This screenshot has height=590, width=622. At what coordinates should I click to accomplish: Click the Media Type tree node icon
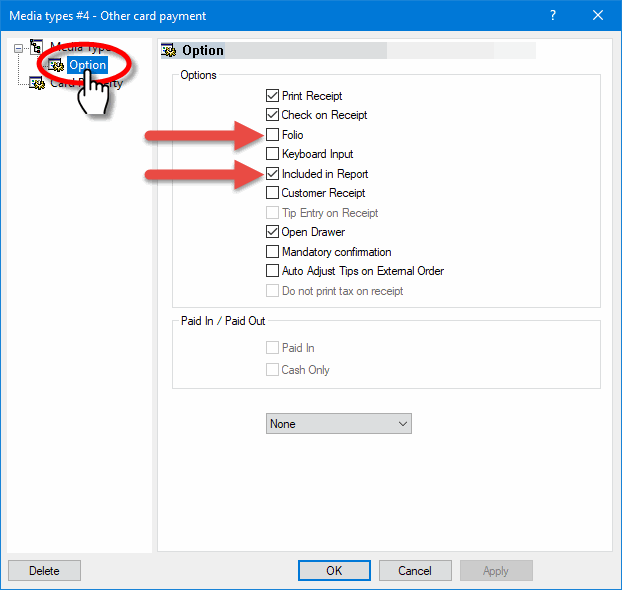click(x=37, y=47)
